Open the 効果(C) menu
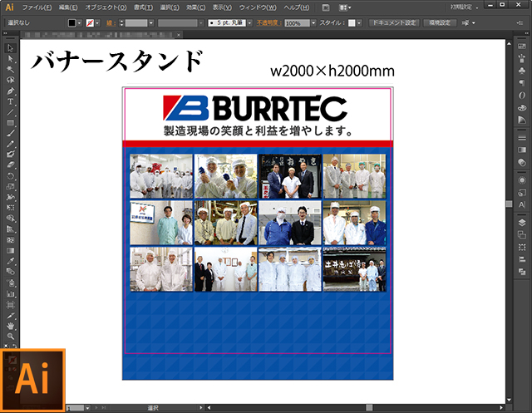This screenshot has width=532, height=413. [x=196, y=7]
